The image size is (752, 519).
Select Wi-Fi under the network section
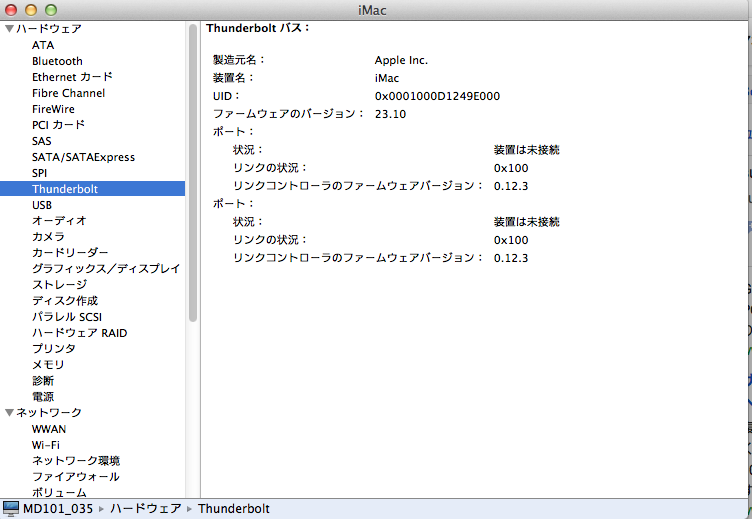click(x=45, y=445)
